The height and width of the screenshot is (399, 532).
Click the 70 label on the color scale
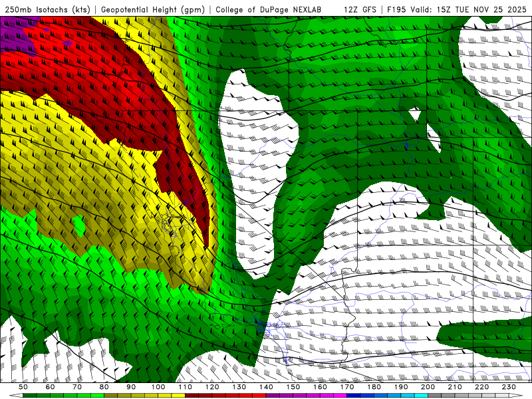tap(77, 387)
